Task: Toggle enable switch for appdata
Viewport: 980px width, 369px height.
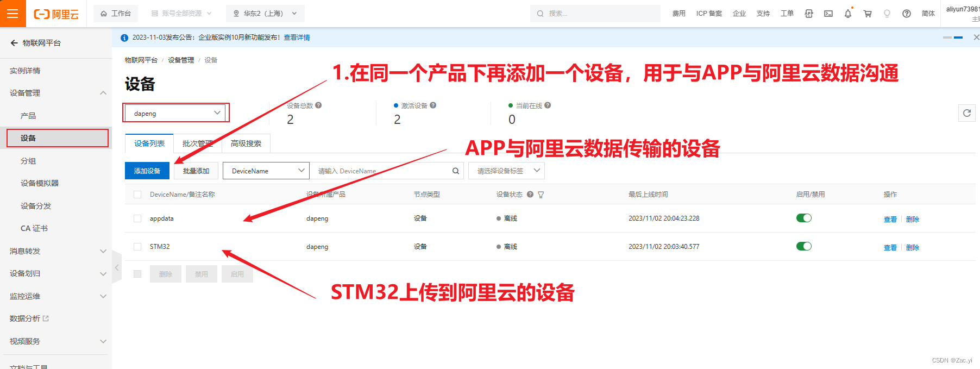Action: coord(804,218)
